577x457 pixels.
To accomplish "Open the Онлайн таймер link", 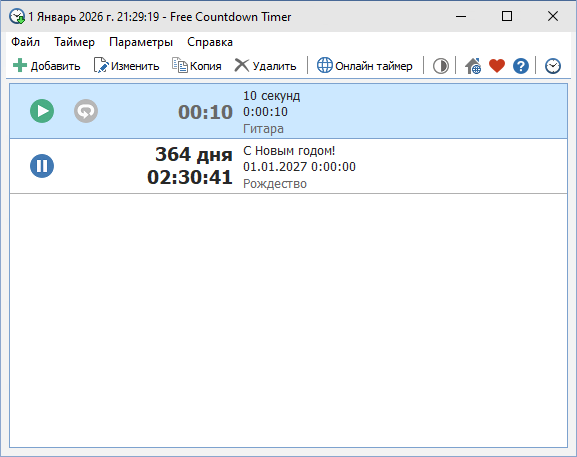I will coord(365,66).
